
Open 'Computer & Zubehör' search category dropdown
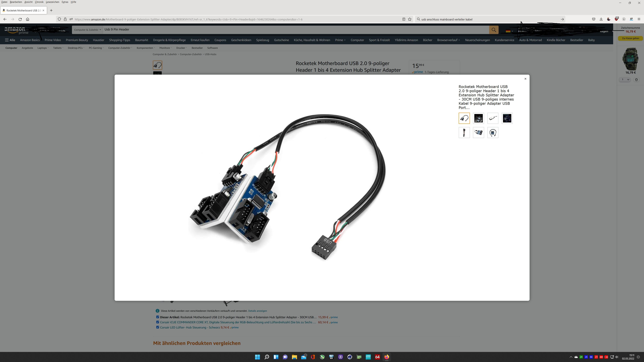click(87, 30)
